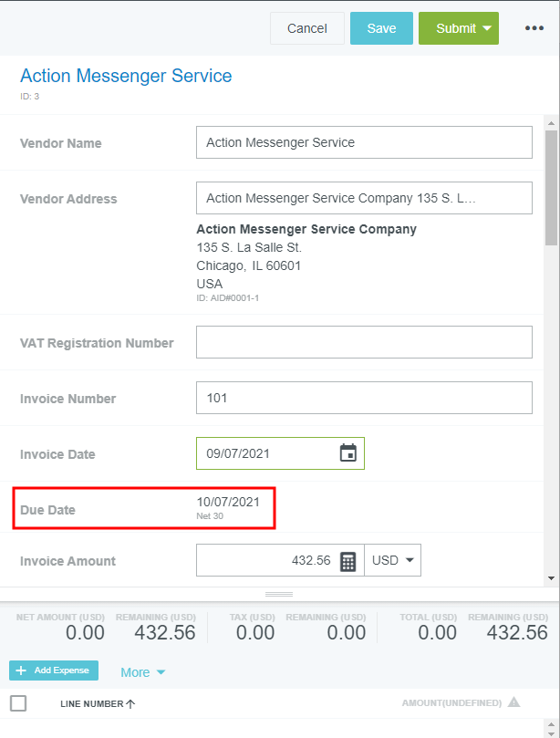
Task: Click the vertical scrollbar thumb
Action: (551, 187)
